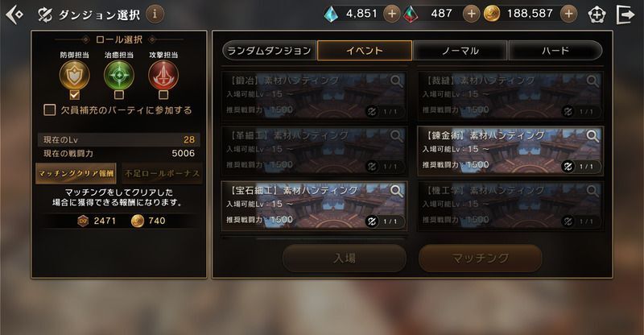
Task: Check the 攻撃担当 role checkbox
Action: (163, 95)
